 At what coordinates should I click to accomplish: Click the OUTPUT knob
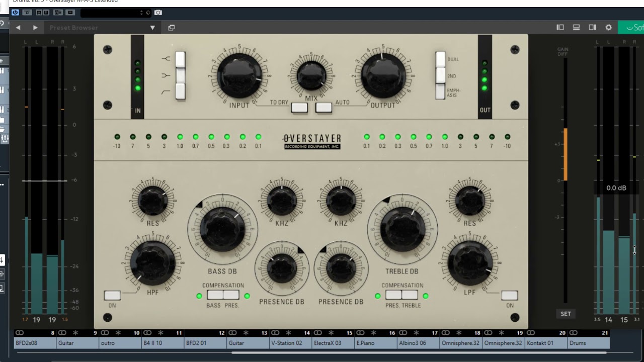(x=383, y=75)
